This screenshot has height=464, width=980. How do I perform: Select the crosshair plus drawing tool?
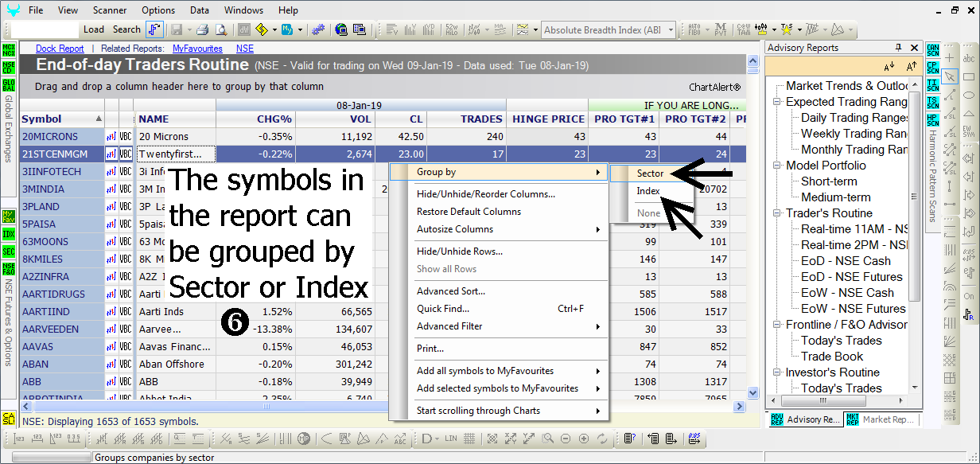pos(949,58)
